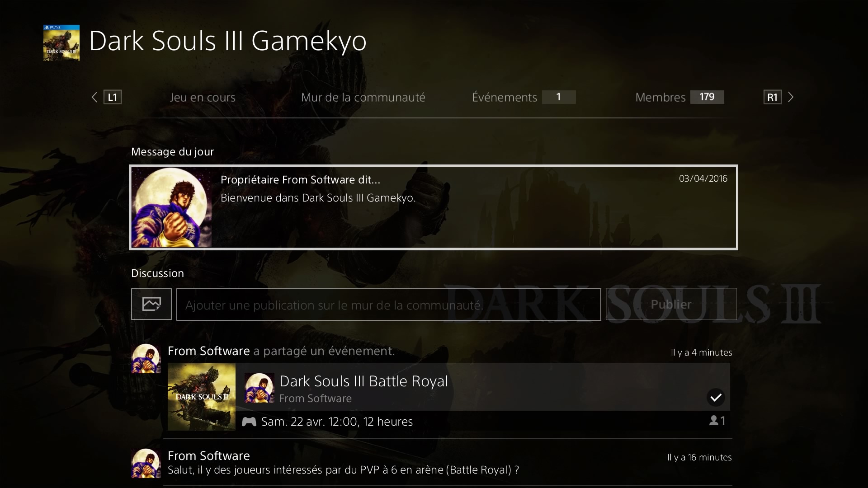Click the controller icon next to the event date
Viewport: 868px width, 488px height.
[249, 422]
